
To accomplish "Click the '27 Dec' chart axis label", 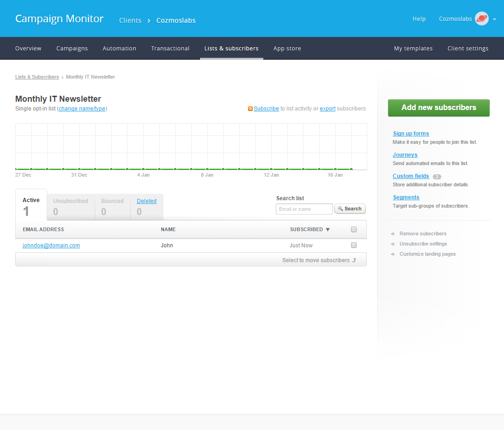I will [x=23, y=175].
